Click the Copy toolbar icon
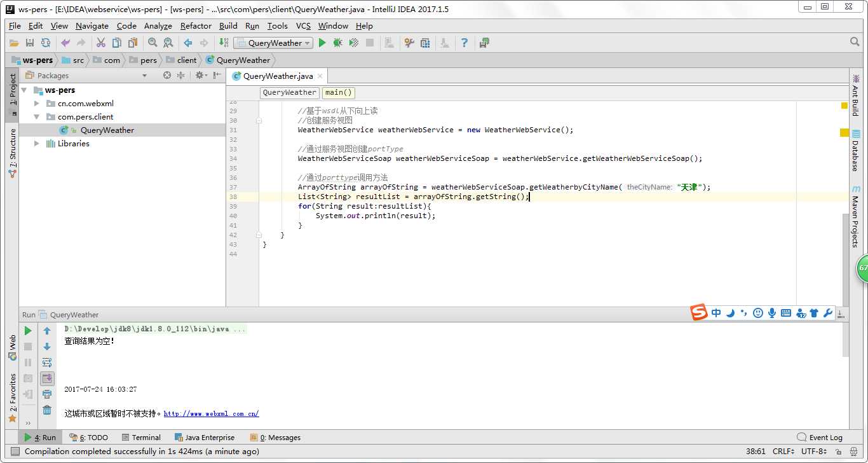 pyautogui.click(x=117, y=43)
